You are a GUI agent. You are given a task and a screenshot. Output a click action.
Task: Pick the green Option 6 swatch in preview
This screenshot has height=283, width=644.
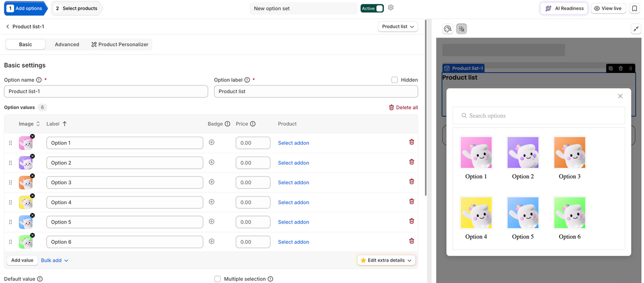pyautogui.click(x=569, y=213)
